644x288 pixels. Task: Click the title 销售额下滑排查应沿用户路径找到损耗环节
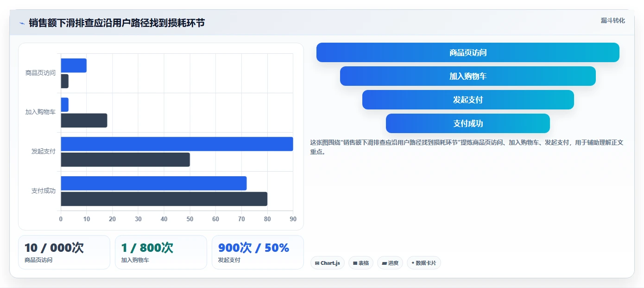[x=117, y=23]
